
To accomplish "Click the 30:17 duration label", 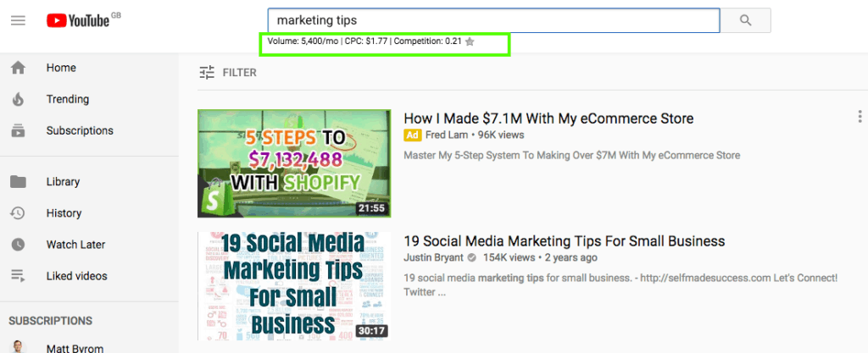I will [371, 332].
